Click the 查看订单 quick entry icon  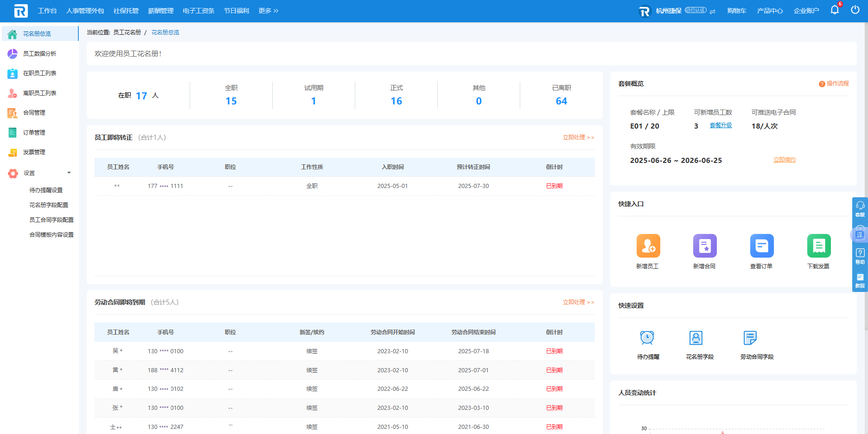pos(761,246)
